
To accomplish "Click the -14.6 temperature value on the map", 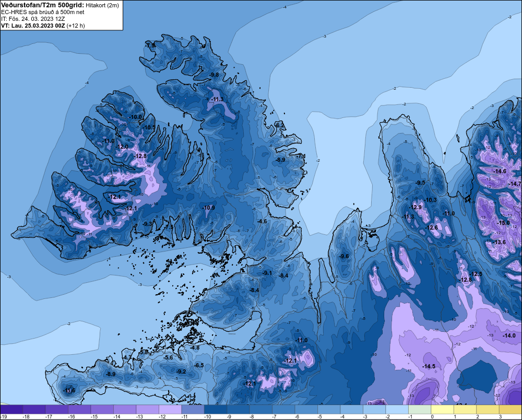I will [x=500, y=172].
